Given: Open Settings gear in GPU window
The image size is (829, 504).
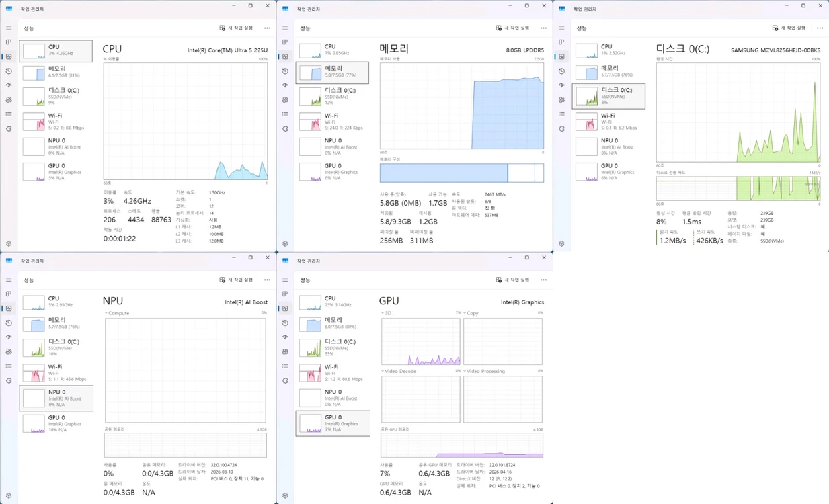Looking at the screenshot, I should coord(285,496).
